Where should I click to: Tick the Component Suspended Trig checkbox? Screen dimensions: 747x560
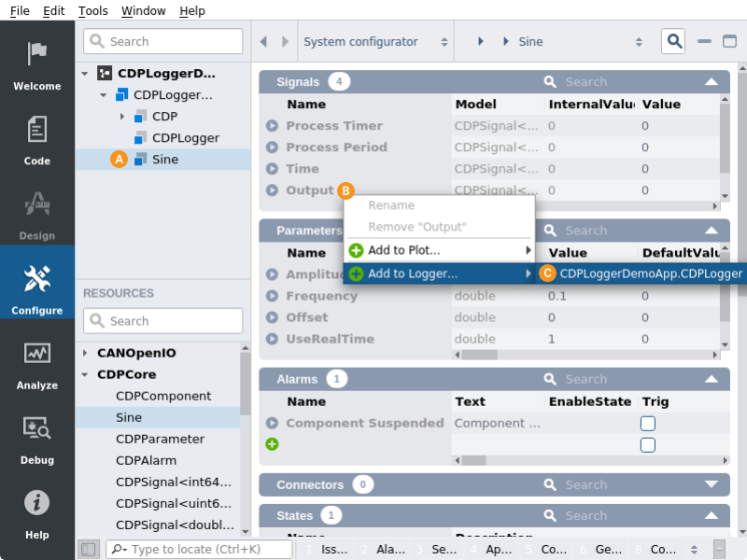click(648, 423)
